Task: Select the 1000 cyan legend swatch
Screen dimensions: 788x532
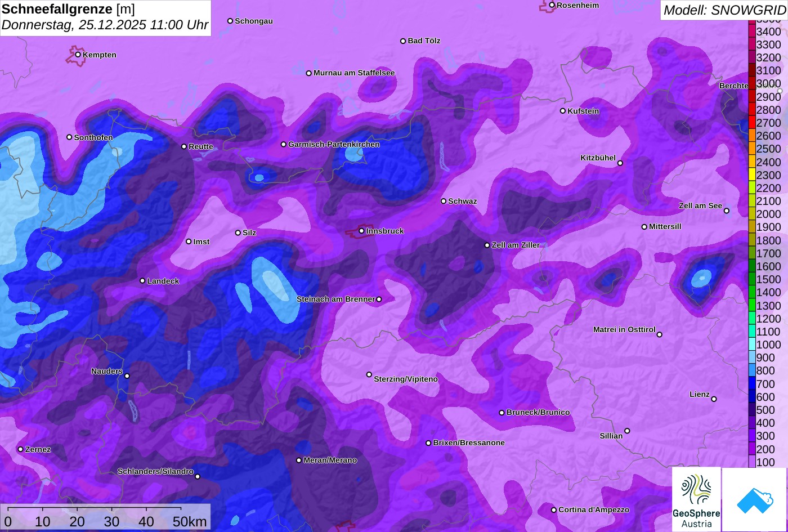Action: [752, 345]
